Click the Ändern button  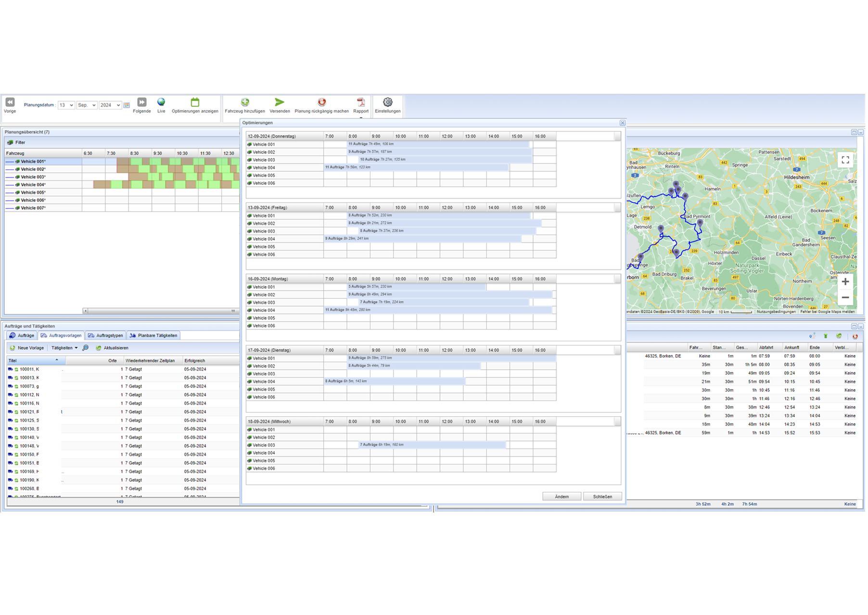pyautogui.click(x=562, y=497)
